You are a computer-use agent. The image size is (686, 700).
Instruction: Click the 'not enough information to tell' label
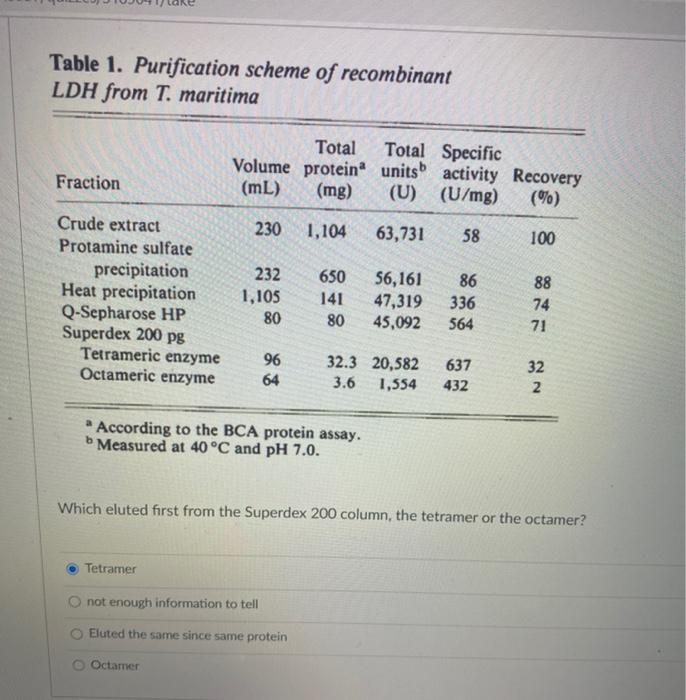pos(172,603)
